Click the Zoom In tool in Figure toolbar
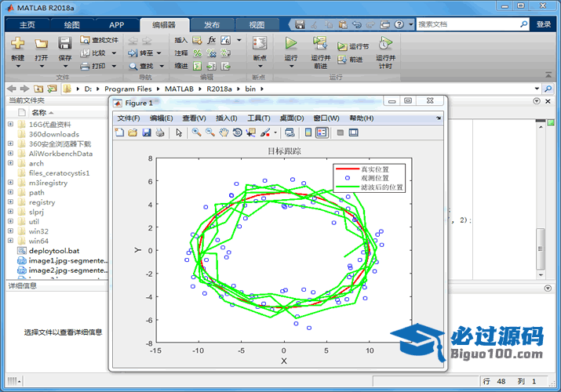Screen dimensions: 561x392 pyautogui.click(x=196, y=132)
